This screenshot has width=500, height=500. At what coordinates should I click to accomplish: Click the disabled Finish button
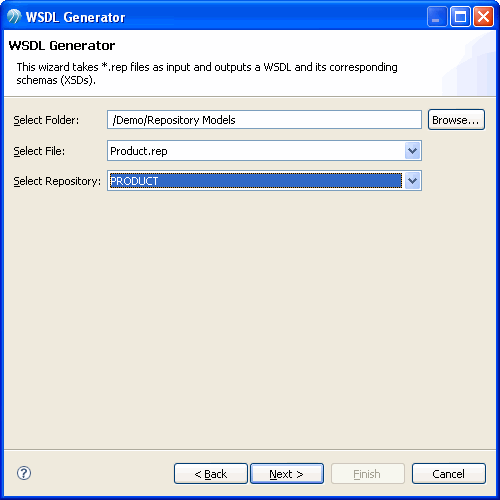pyautogui.click(x=368, y=473)
